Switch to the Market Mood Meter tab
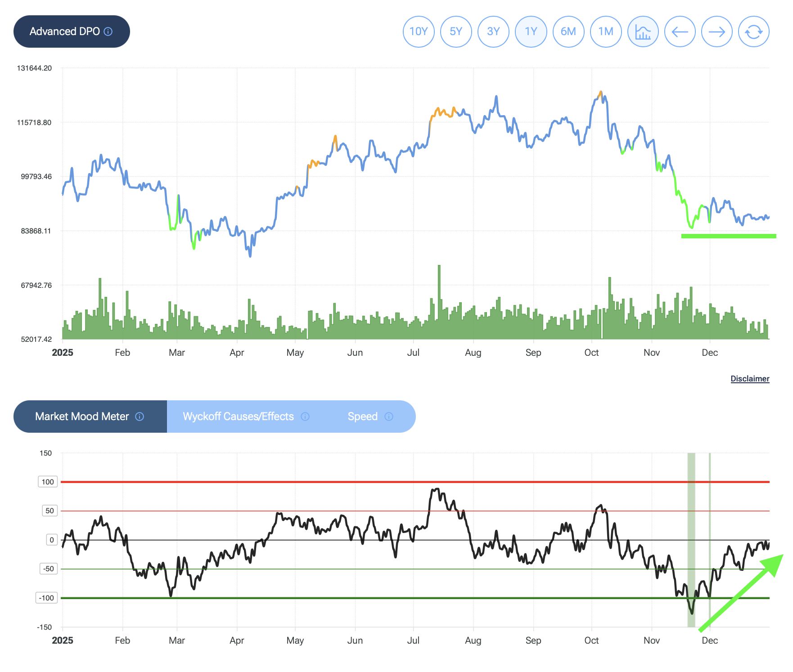793x672 pixels. point(82,417)
